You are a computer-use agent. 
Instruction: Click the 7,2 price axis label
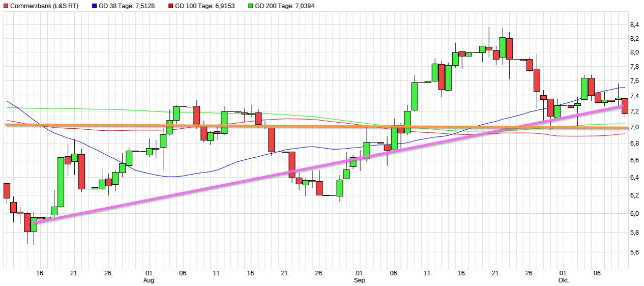click(x=635, y=111)
